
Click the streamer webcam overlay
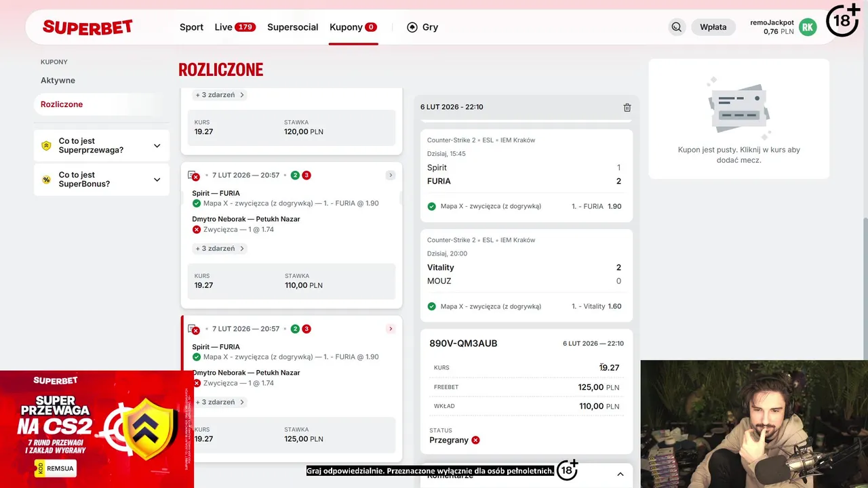point(754,424)
